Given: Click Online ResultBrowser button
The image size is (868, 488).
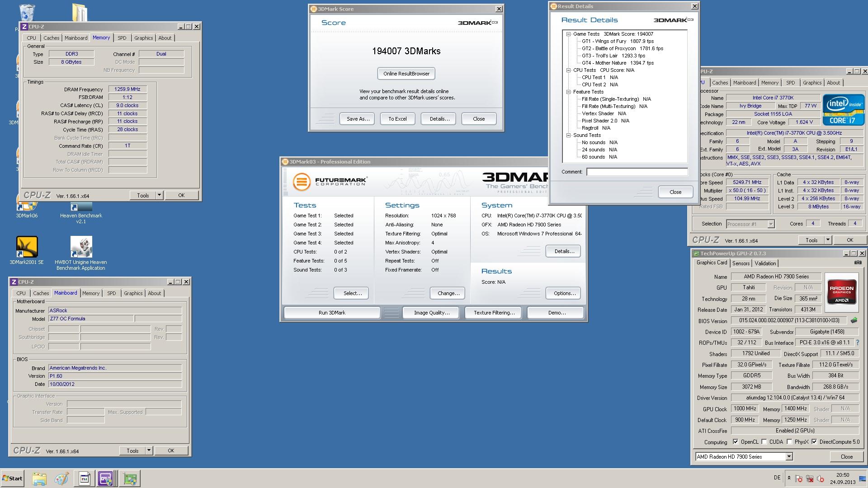Looking at the screenshot, I should [x=406, y=74].
